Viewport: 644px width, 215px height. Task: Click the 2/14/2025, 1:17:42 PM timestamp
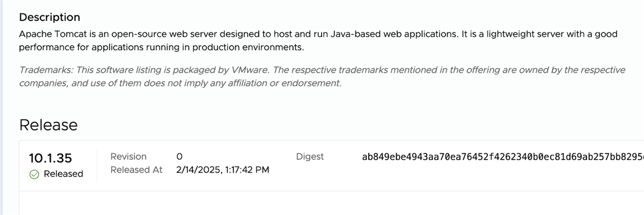(x=223, y=170)
